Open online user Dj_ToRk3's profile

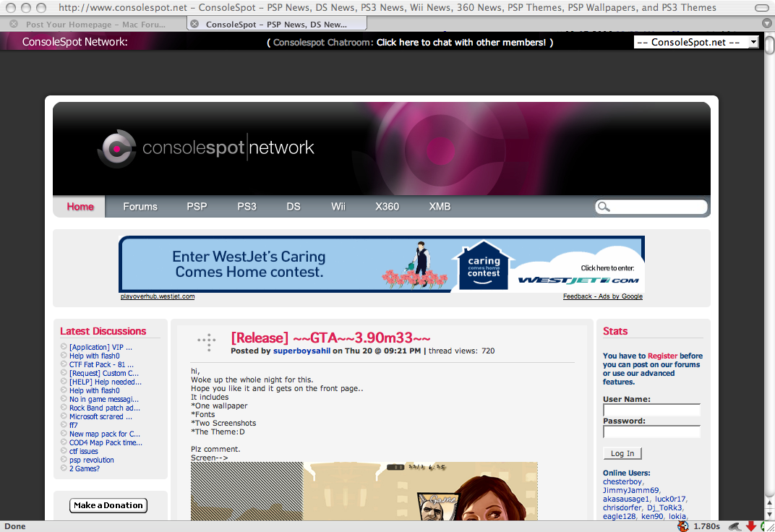coord(664,507)
